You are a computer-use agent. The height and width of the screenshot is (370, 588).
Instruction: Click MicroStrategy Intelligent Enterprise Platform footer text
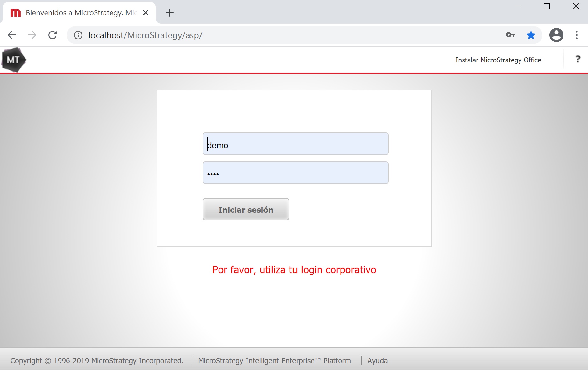275,360
